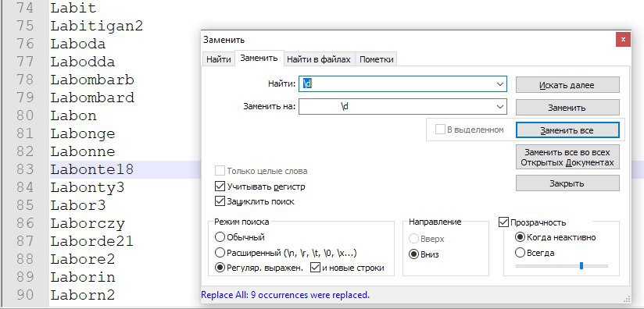Switch to the Найти tab
644x309 pixels.
(219, 59)
